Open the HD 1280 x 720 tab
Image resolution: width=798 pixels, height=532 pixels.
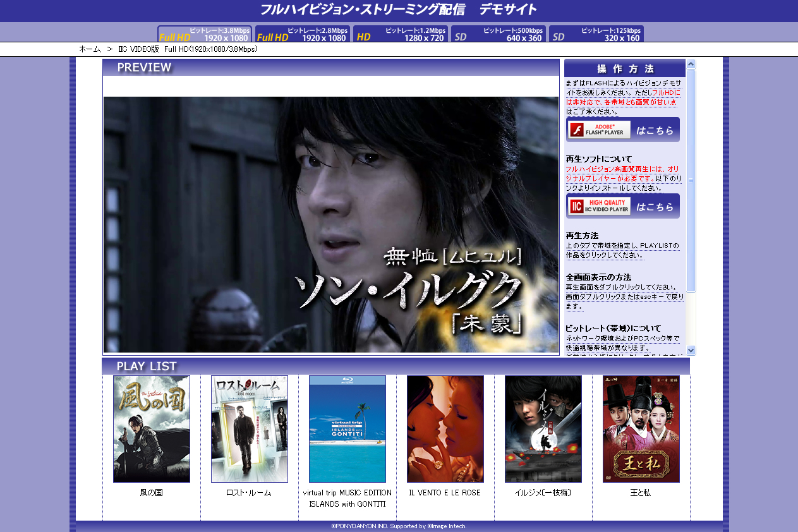coord(401,33)
